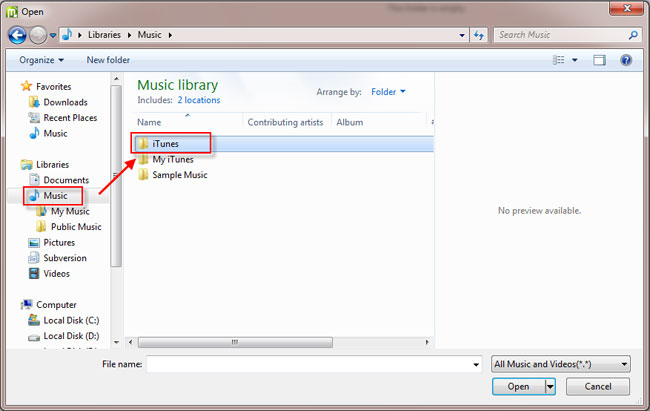
Task: Click the Recent Places icon
Action: point(34,117)
